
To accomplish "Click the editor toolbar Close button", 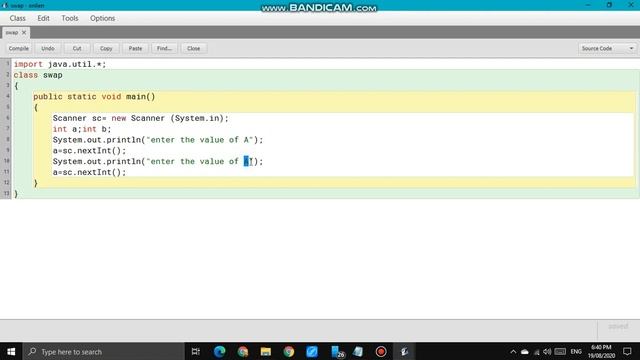I will pos(193,48).
